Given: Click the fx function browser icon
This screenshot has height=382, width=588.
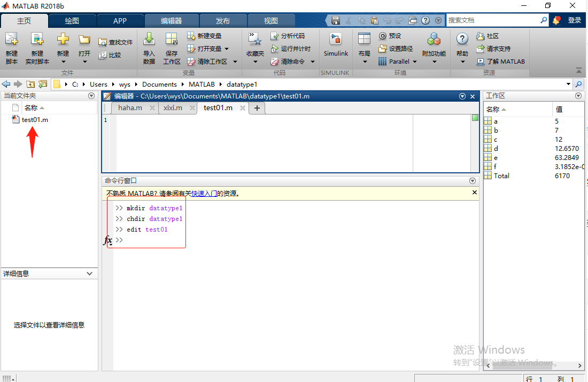Looking at the screenshot, I should pos(107,240).
